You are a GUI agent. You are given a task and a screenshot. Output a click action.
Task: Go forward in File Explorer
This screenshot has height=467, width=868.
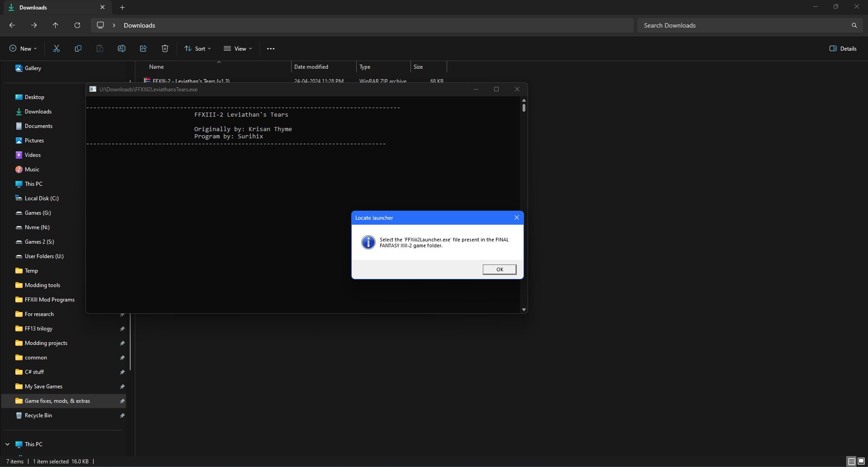click(x=34, y=25)
